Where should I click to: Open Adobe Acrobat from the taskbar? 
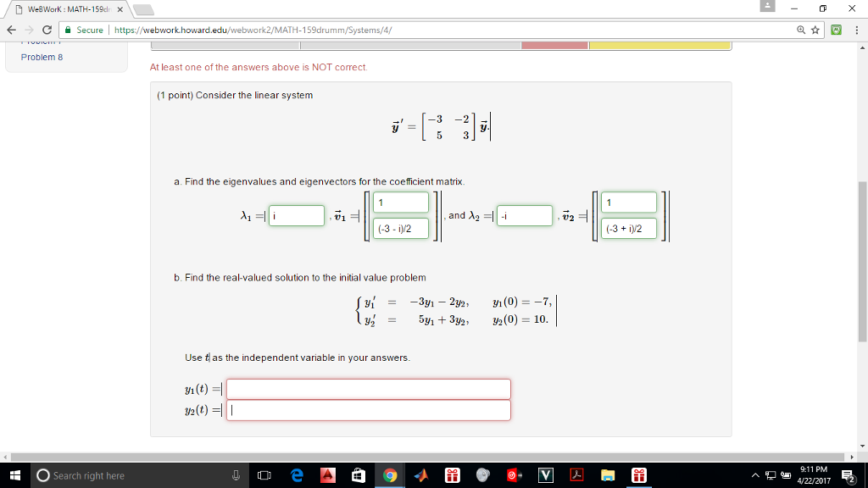[x=576, y=475]
